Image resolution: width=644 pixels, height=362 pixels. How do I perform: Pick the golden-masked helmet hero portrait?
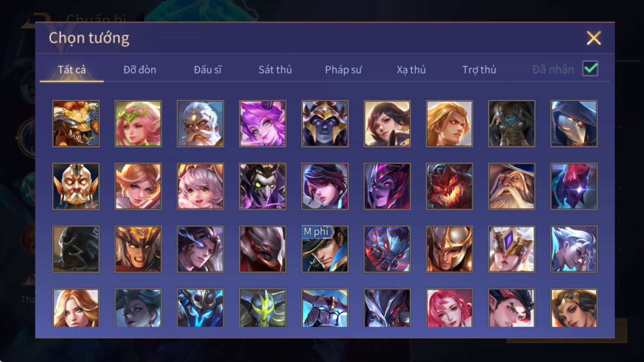(x=76, y=186)
